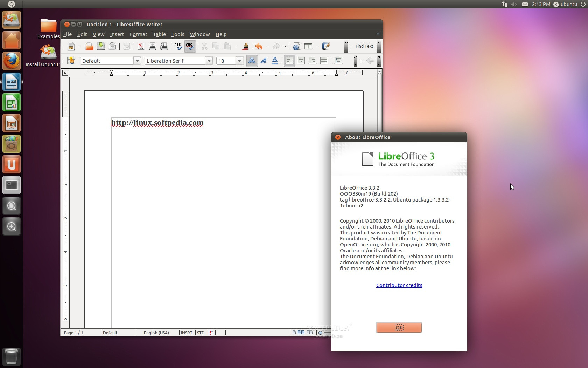
Task: Print file directly icon
Action: coord(152,46)
